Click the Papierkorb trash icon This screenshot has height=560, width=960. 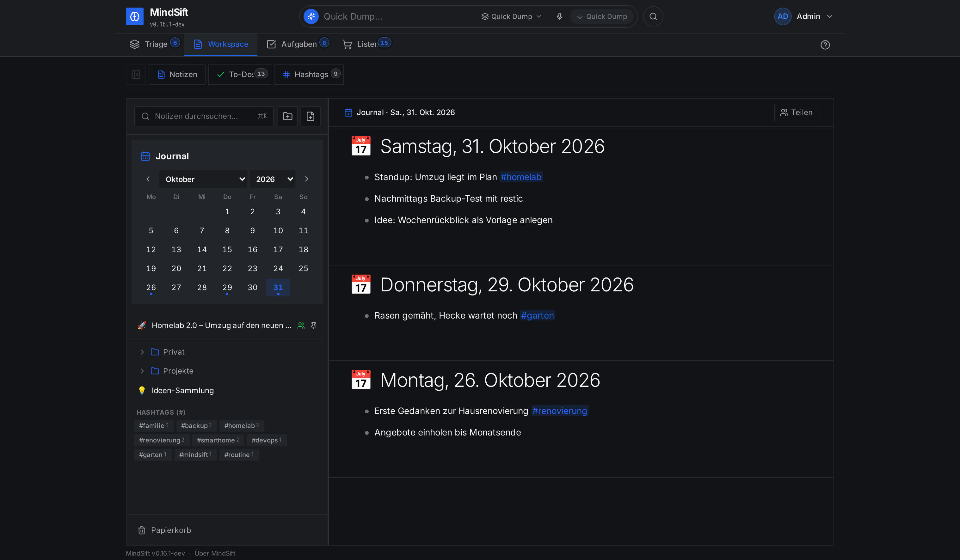(x=142, y=530)
